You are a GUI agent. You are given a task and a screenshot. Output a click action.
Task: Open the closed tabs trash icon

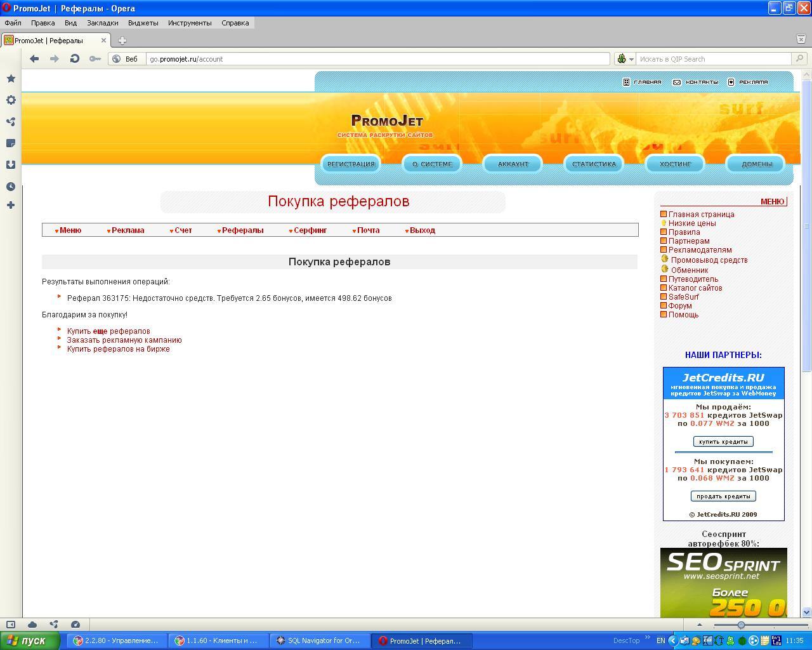(801, 39)
